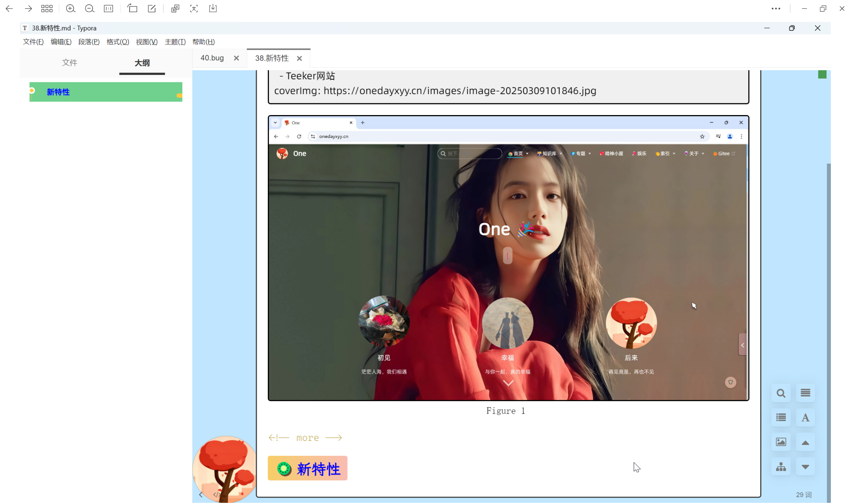
Task: Click 首页 dropdown in screenshot navbar
Action: [x=518, y=154]
